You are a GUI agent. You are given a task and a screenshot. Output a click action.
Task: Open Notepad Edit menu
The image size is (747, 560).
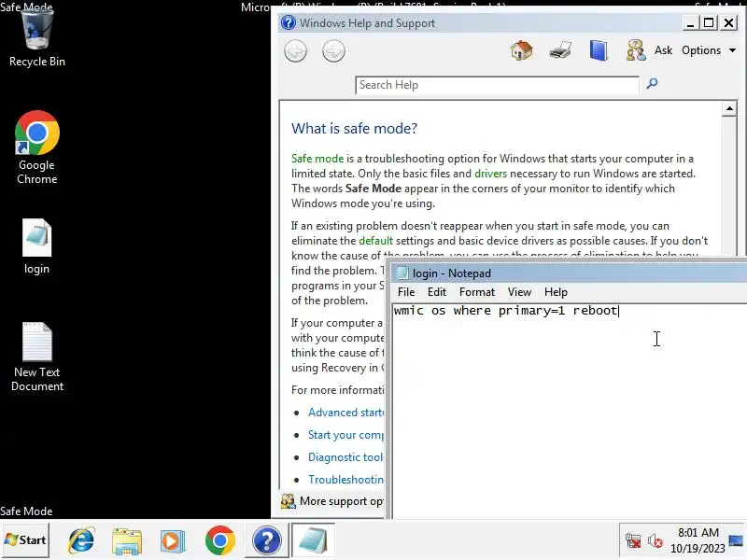pos(437,292)
